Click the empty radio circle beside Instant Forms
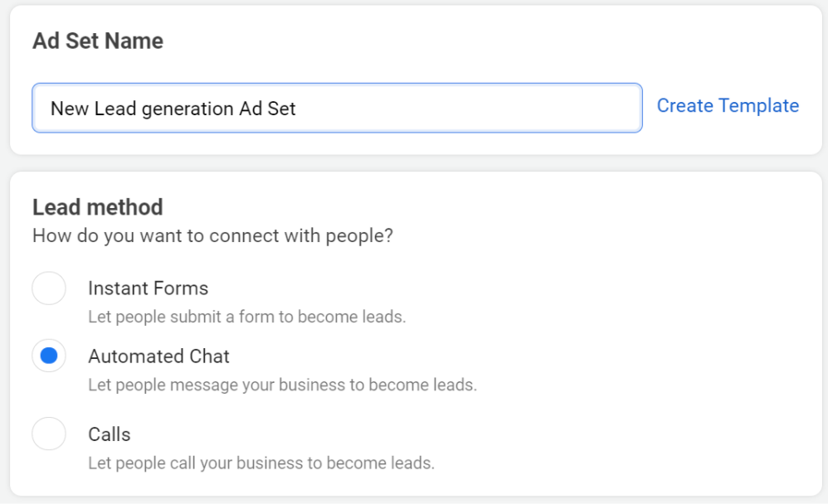The width and height of the screenshot is (828, 504). point(49,288)
